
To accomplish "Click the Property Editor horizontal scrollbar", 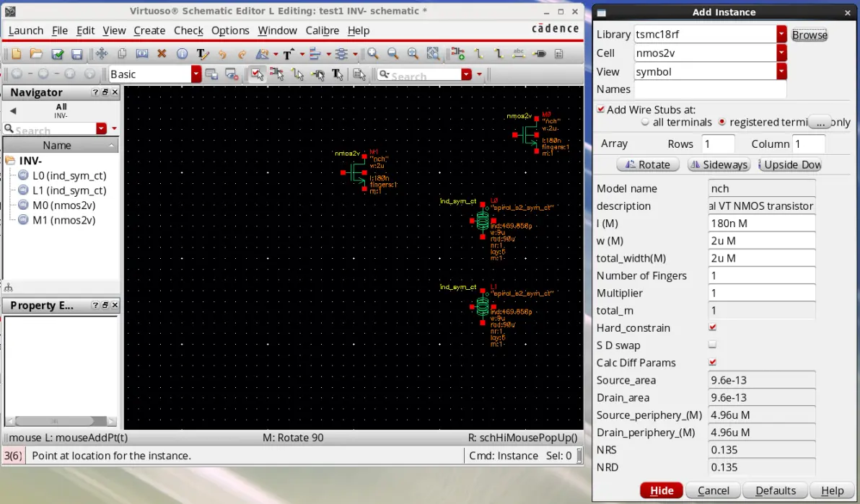I will coord(61,421).
